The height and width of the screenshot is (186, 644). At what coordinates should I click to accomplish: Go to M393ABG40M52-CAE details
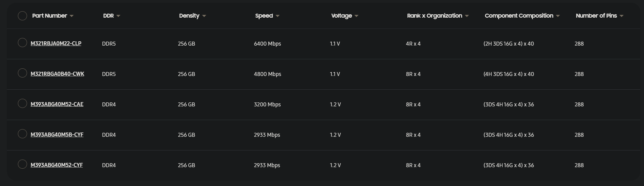click(57, 104)
